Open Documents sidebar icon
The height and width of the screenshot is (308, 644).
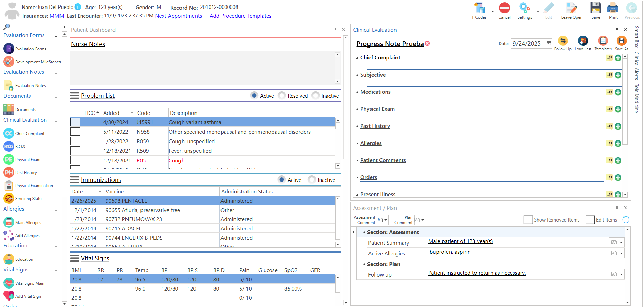click(9, 109)
